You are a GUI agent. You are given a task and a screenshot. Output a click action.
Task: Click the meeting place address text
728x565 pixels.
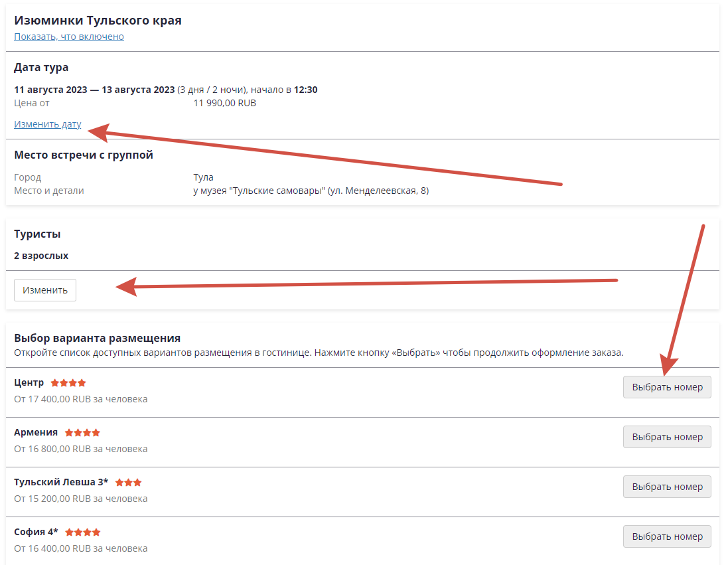click(311, 191)
